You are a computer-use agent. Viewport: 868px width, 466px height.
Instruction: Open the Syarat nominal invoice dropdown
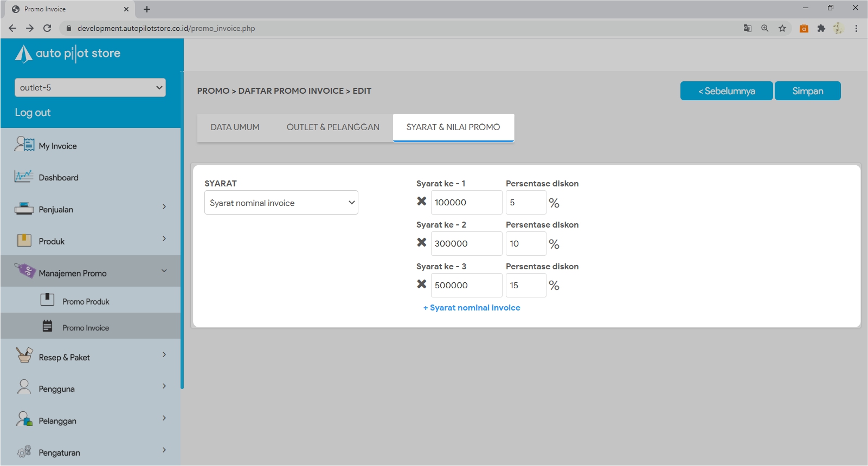(281, 203)
